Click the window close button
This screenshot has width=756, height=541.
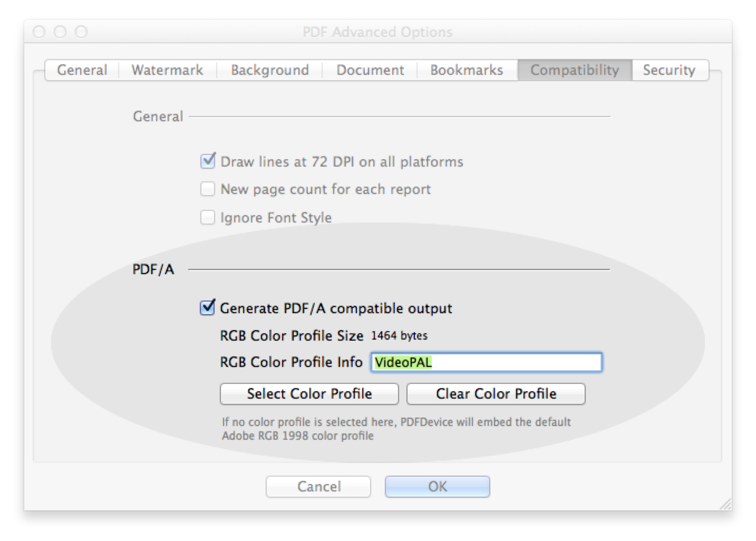[39, 32]
